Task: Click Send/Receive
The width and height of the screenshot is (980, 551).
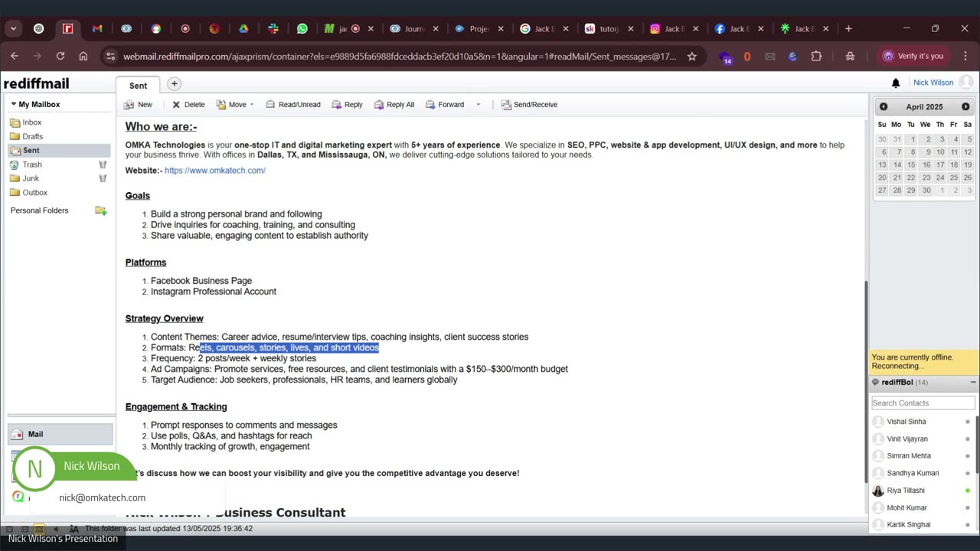Action: (529, 105)
